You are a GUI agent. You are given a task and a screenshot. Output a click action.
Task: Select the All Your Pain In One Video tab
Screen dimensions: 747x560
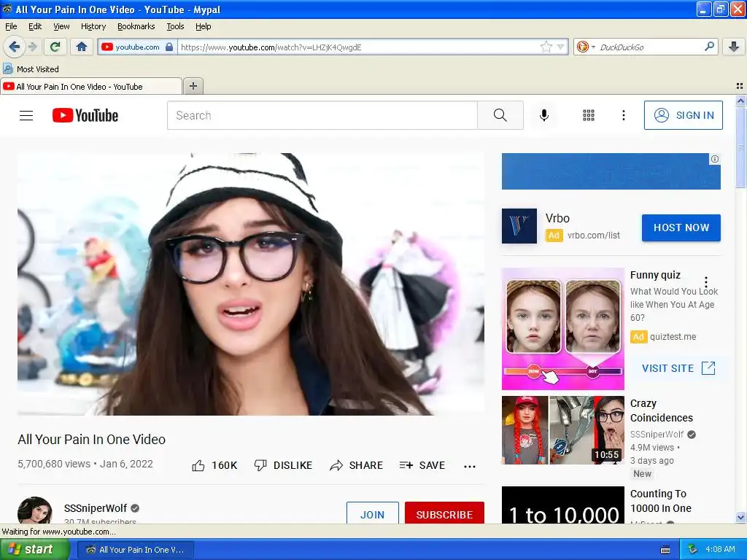pyautogui.click(x=91, y=86)
